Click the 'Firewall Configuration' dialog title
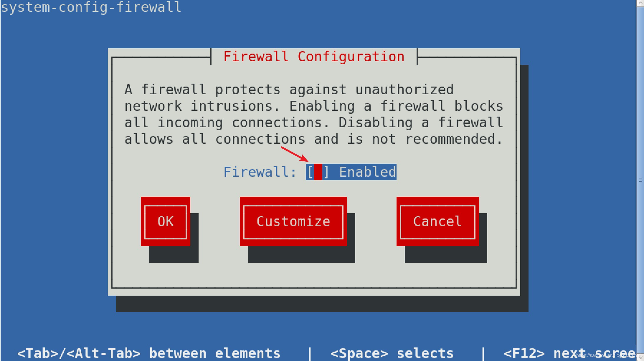644x361 pixels. [x=314, y=57]
